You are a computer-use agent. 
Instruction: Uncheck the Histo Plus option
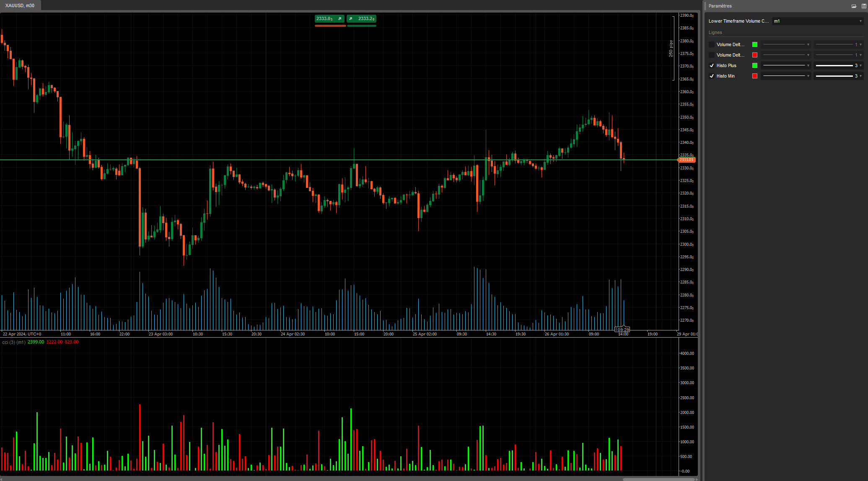click(x=711, y=65)
